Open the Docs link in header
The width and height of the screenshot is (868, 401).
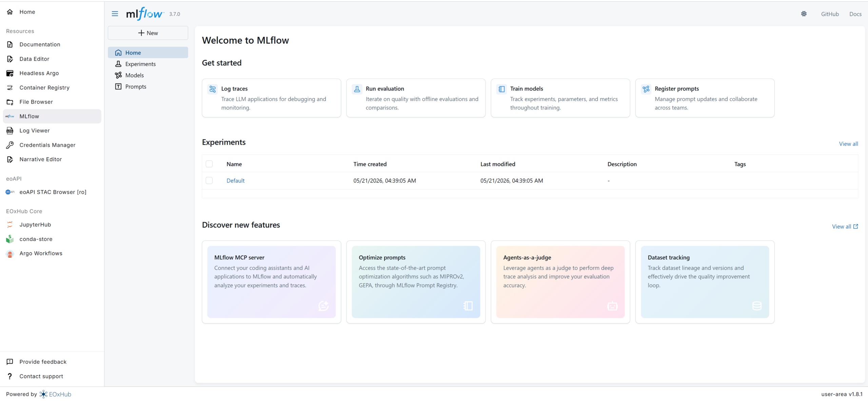click(855, 14)
